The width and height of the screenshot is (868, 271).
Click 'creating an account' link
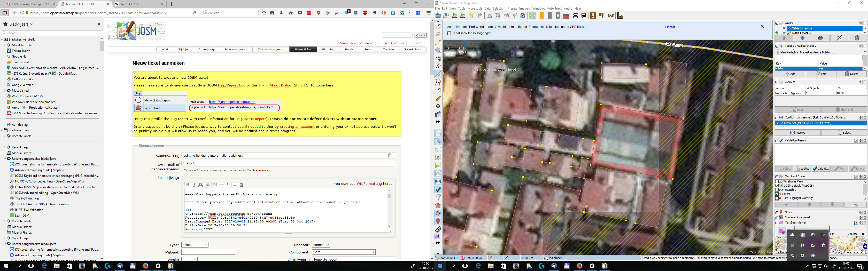(297, 126)
